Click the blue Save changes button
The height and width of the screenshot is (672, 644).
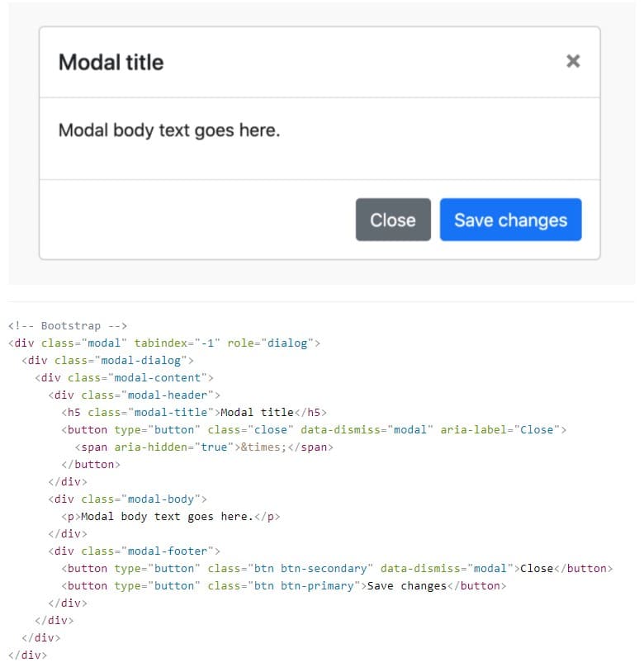[510, 220]
